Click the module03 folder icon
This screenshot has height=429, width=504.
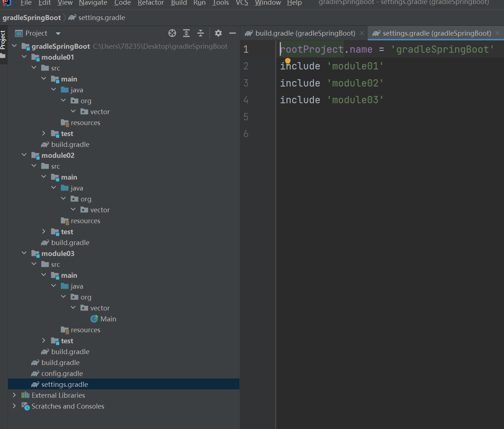[35, 254]
